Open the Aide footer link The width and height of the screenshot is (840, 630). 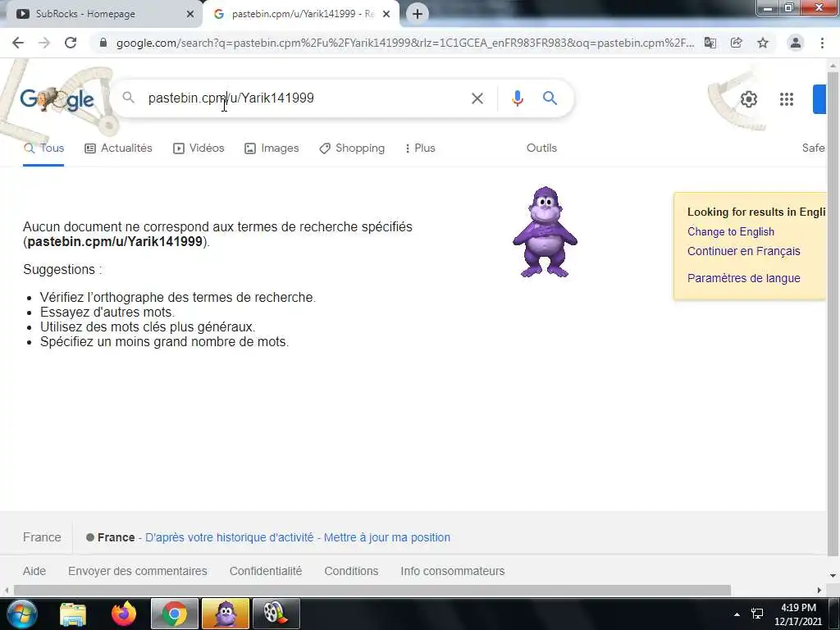(x=34, y=571)
